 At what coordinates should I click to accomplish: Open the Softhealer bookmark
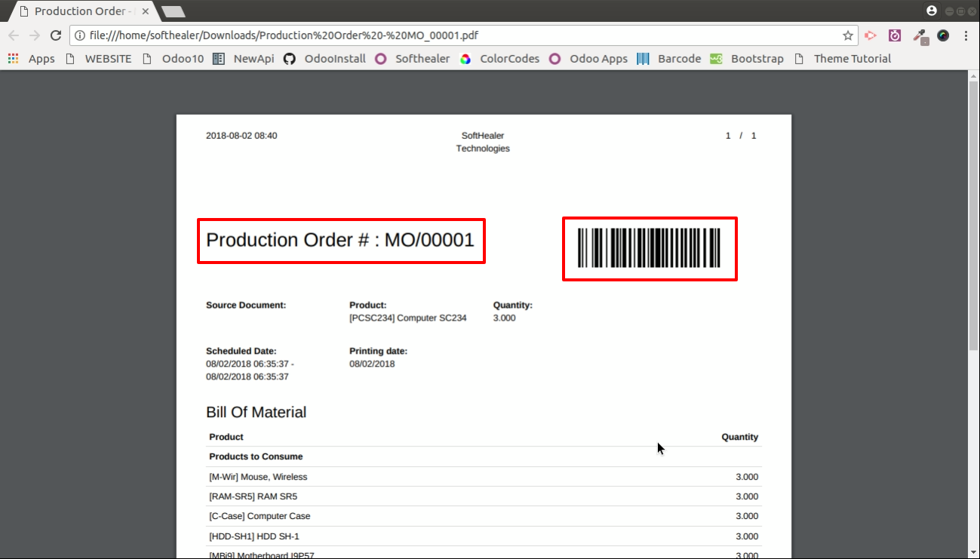(x=413, y=59)
